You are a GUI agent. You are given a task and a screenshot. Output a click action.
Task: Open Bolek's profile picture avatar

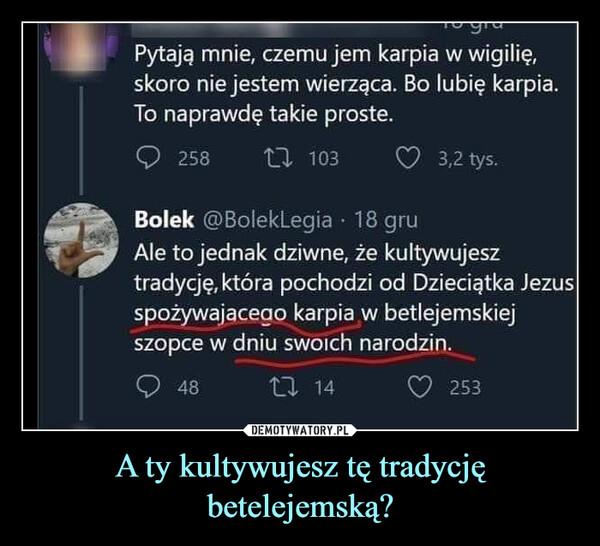(x=81, y=240)
